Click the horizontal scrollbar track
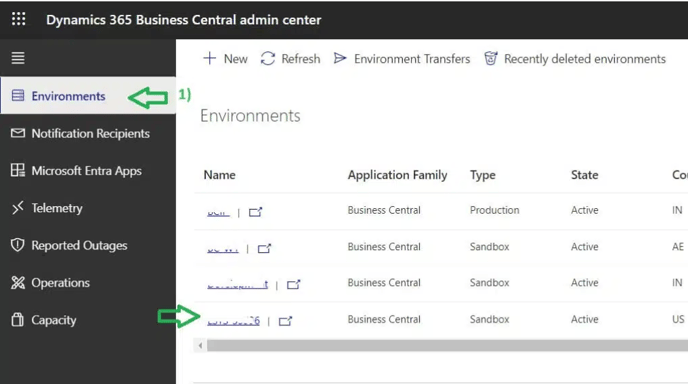688x384 pixels. (447, 345)
